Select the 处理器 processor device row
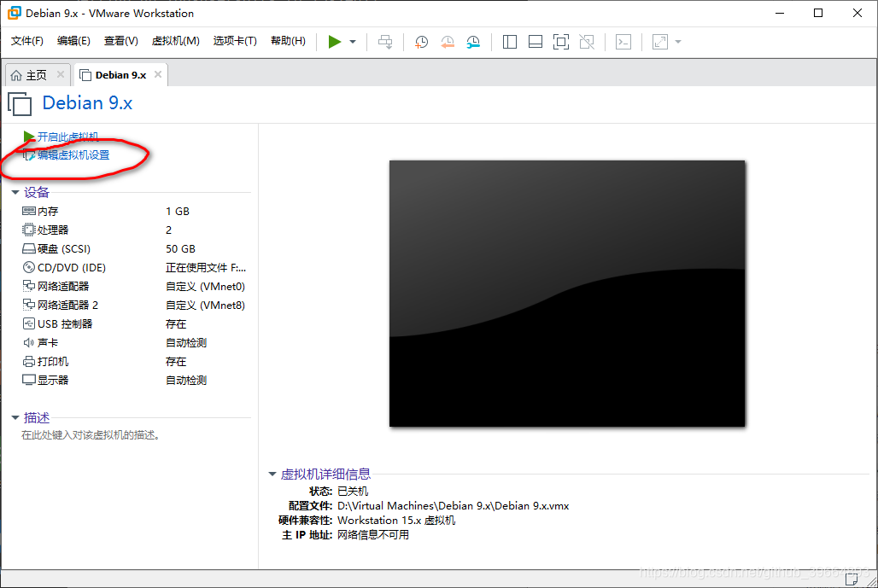 [x=134, y=230]
